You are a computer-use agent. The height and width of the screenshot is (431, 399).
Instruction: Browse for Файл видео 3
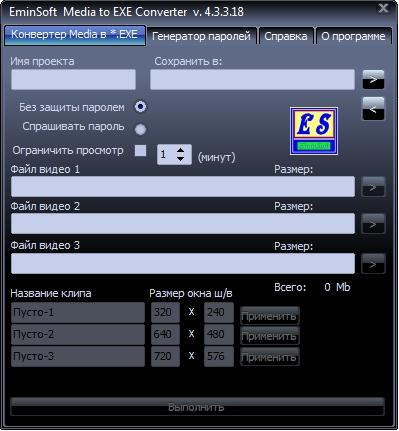(x=373, y=264)
